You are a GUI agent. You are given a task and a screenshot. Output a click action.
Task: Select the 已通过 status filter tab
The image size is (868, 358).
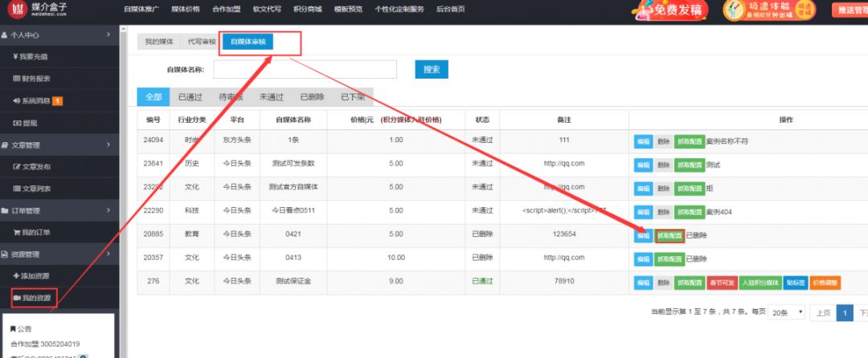(x=190, y=96)
